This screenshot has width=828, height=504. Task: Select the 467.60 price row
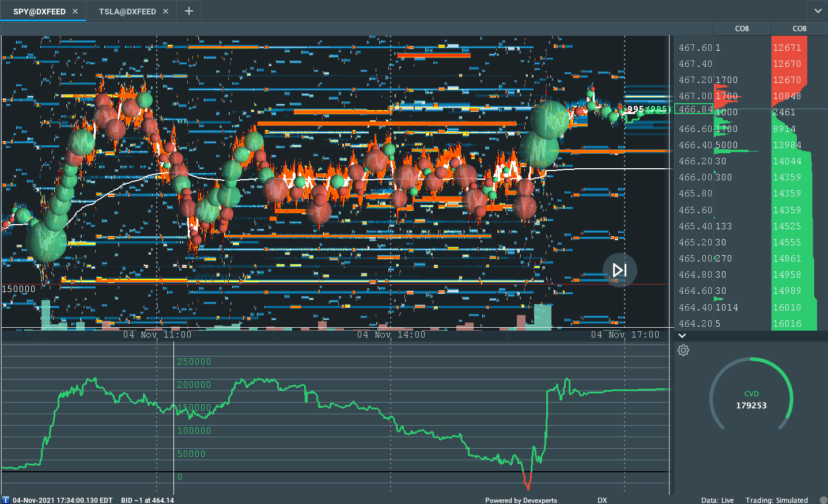[695, 48]
